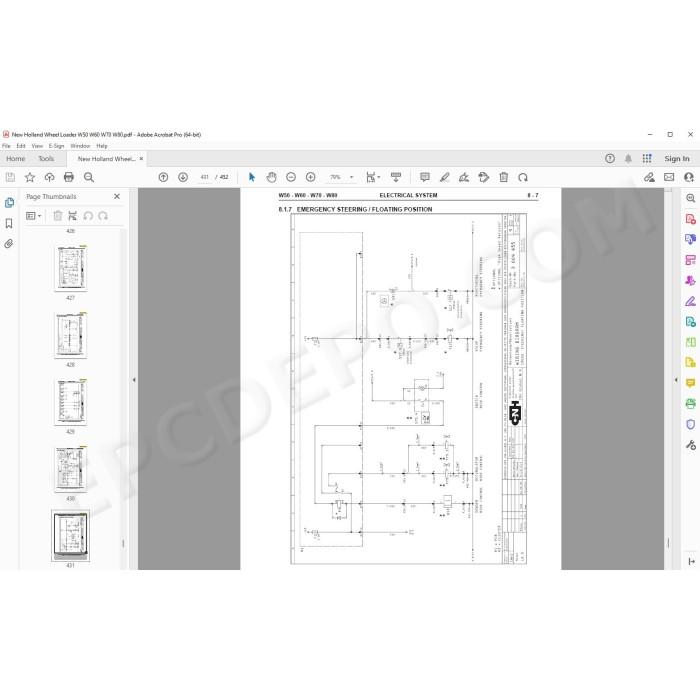This screenshot has height=700, width=700.
Task: Open the Protect shield tool in the right pane
Action: [691, 424]
